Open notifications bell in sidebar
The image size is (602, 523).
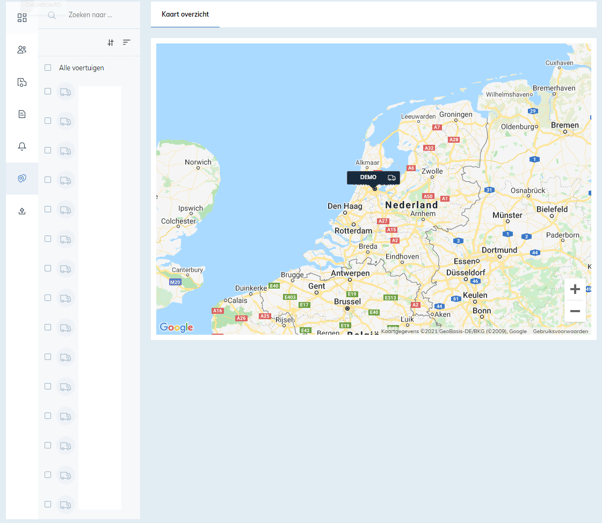22,147
